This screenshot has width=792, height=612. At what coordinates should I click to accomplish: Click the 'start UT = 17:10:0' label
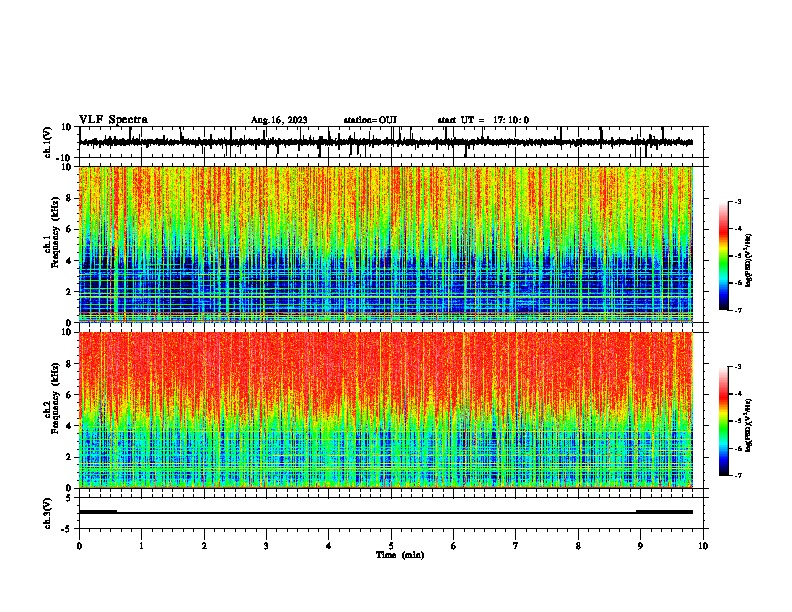483,120
